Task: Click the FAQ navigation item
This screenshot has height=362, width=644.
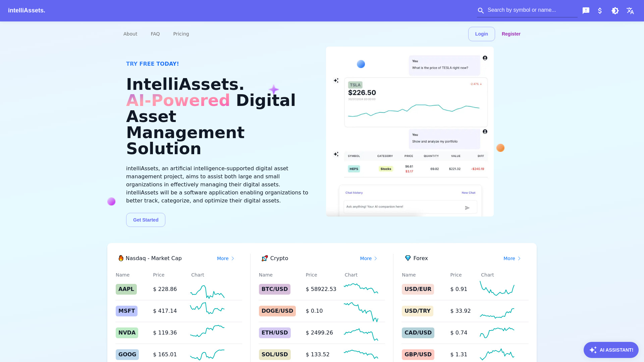Action: [155, 34]
